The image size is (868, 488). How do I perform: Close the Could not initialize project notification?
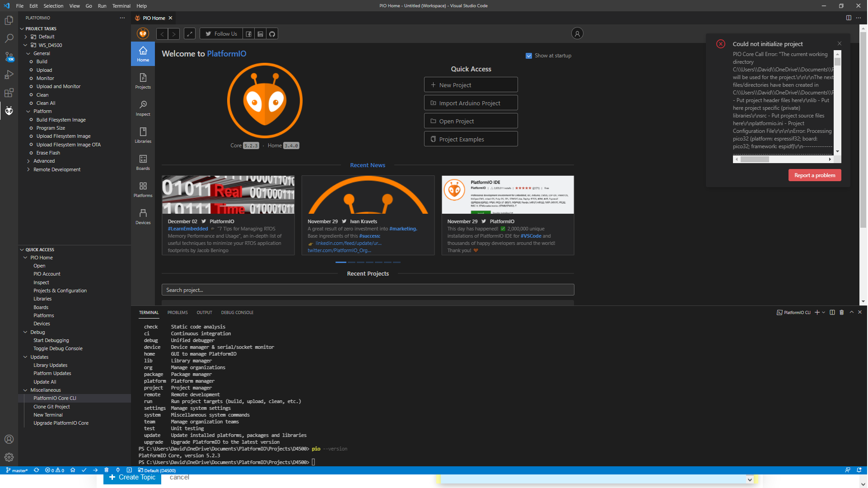(840, 44)
